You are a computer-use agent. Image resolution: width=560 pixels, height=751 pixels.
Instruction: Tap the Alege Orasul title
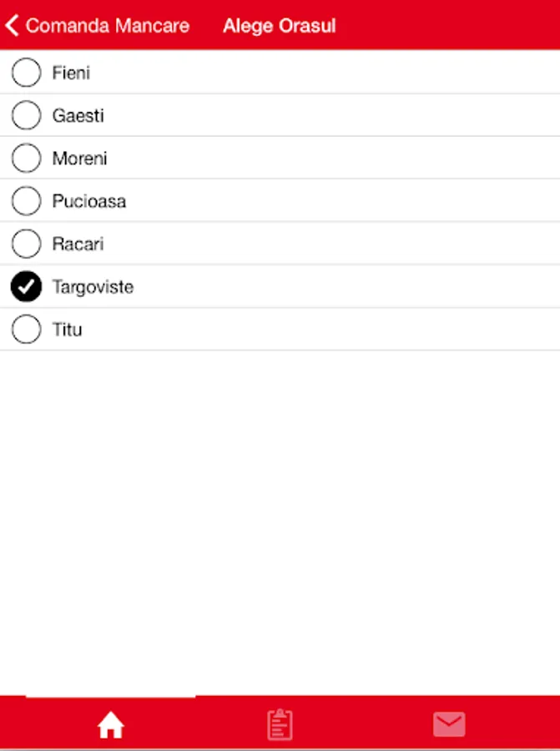point(279,26)
